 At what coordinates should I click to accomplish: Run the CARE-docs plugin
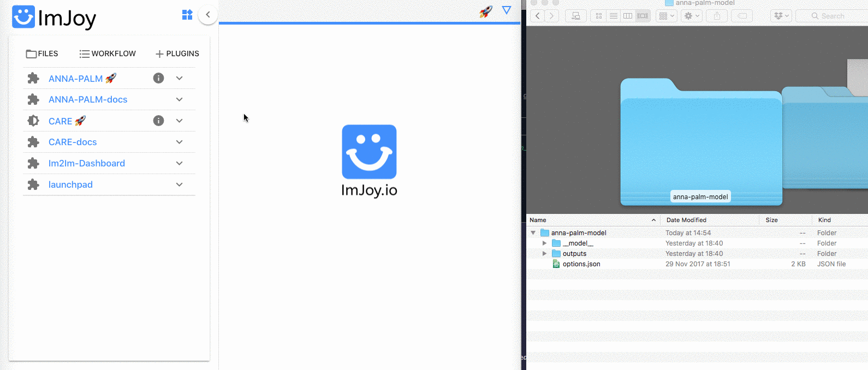point(73,142)
